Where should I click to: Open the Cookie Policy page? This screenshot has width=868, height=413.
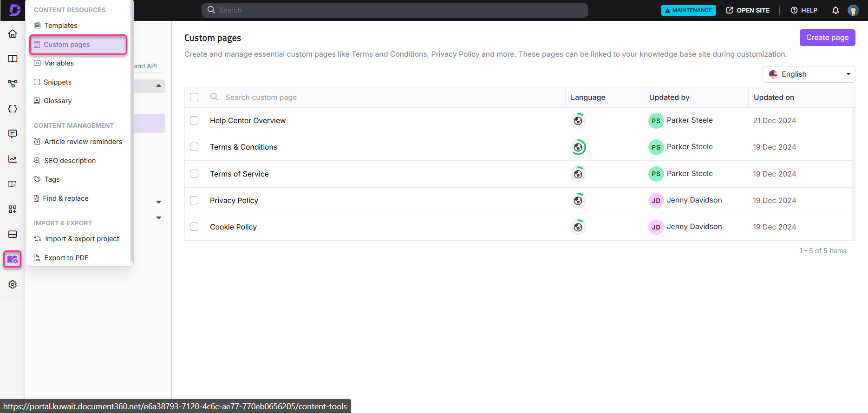tap(233, 227)
